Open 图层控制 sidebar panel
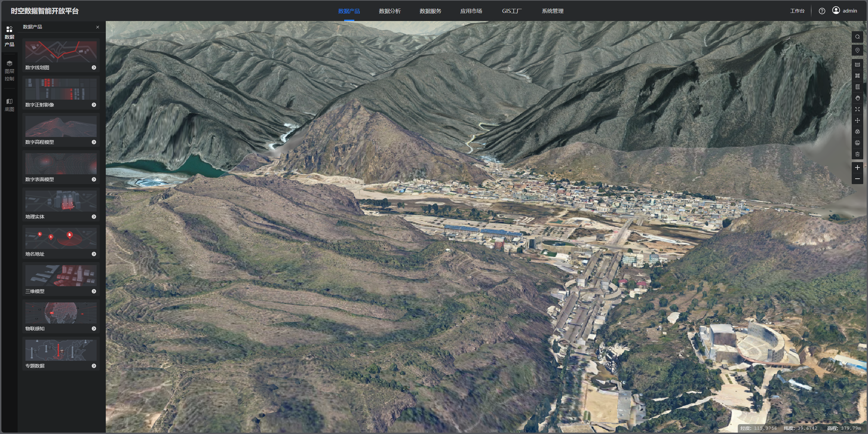Image resolution: width=868 pixels, height=434 pixels. (x=9, y=71)
